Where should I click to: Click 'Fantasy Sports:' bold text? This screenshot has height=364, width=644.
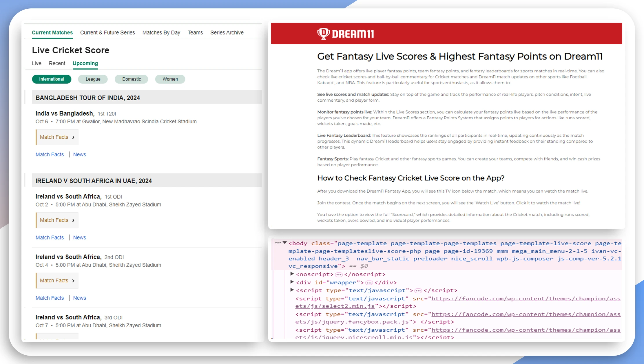point(333,159)
